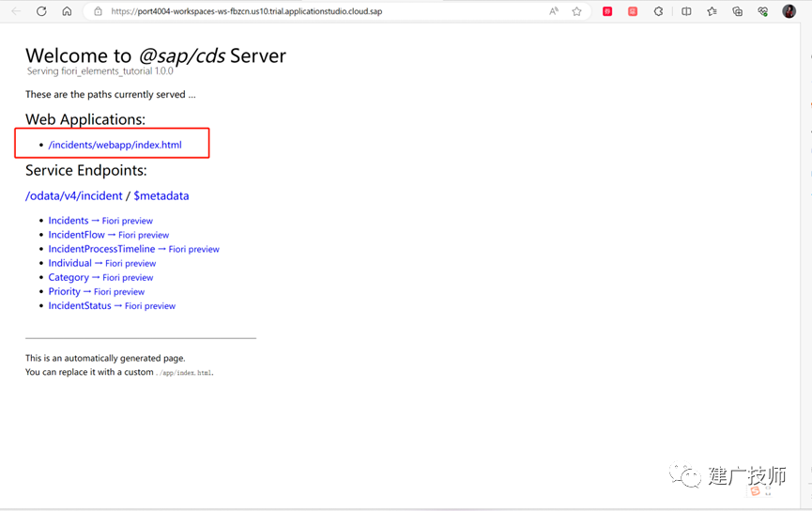Click 'This is an automatically generated page.' text
The image size is (812, 511).
(x=105, y=358)
